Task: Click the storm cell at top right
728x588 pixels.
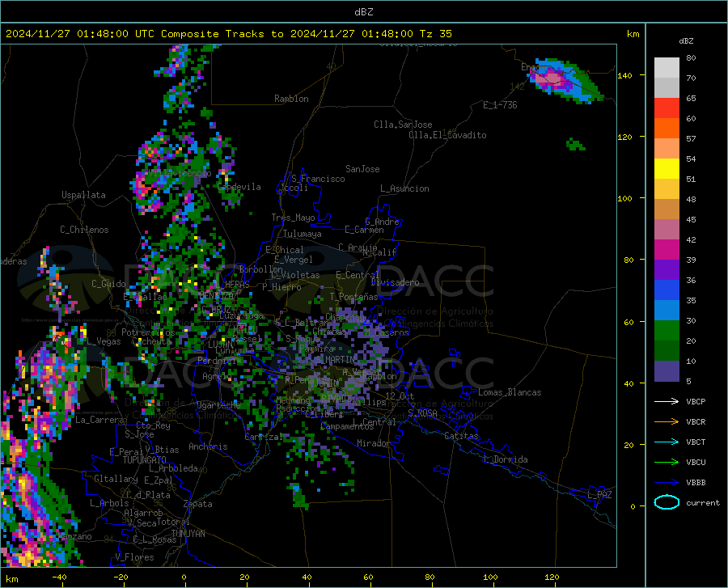Action: coord(564,79)
